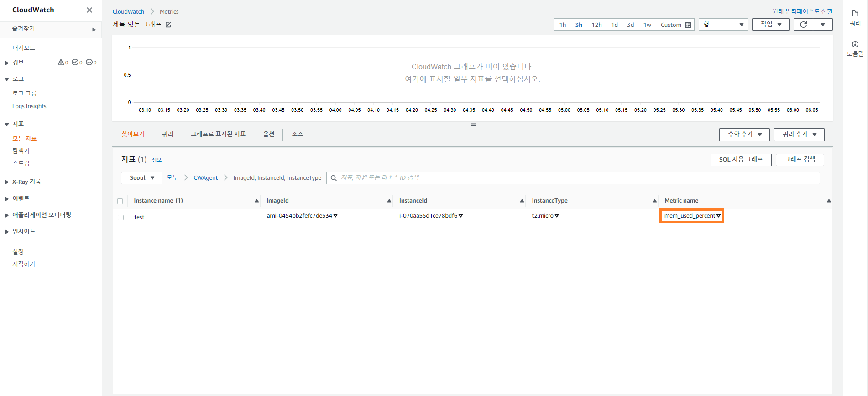This screenshot has width=868, height=396.
Task: Open Logs Insights in the sidebar
Action: click(x=29, y=106)
